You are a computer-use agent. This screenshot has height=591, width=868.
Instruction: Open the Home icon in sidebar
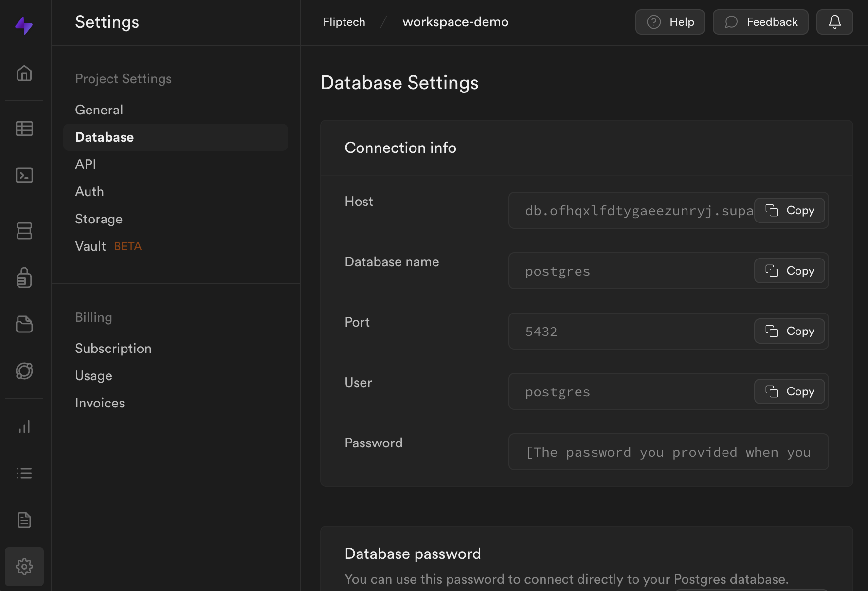(24, 74)
